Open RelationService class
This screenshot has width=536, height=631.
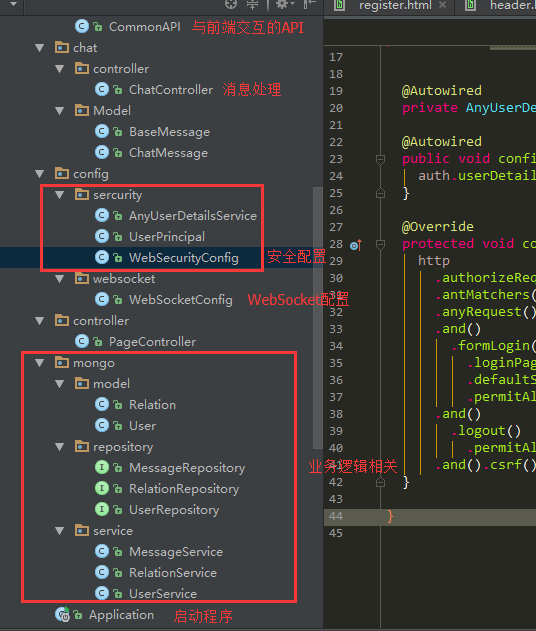click(x=173, y=573)
